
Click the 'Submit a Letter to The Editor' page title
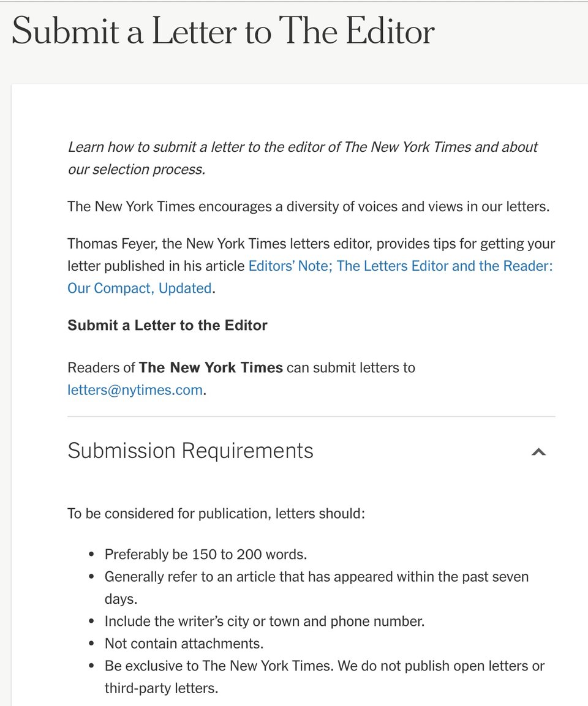click(x=223, y=31)
